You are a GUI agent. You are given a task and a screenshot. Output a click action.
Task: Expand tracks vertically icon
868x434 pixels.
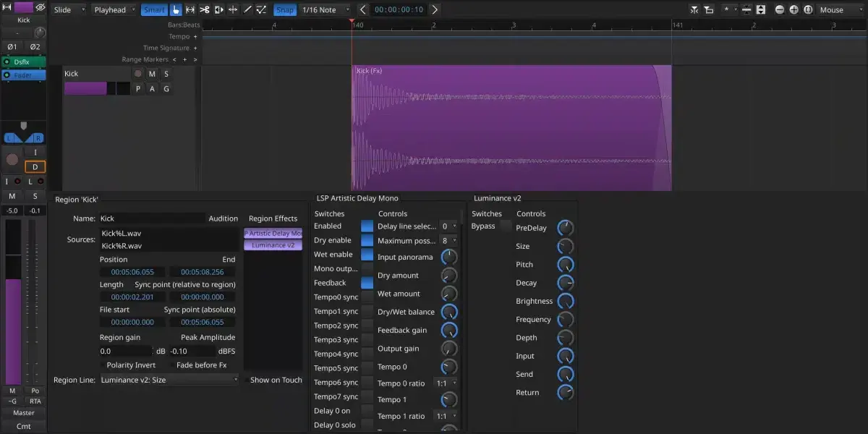[x=760, y=9]
